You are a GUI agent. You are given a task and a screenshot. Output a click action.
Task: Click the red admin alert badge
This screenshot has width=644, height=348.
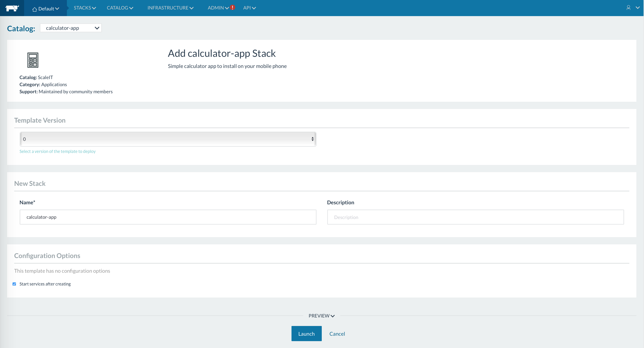click(232, 8)
